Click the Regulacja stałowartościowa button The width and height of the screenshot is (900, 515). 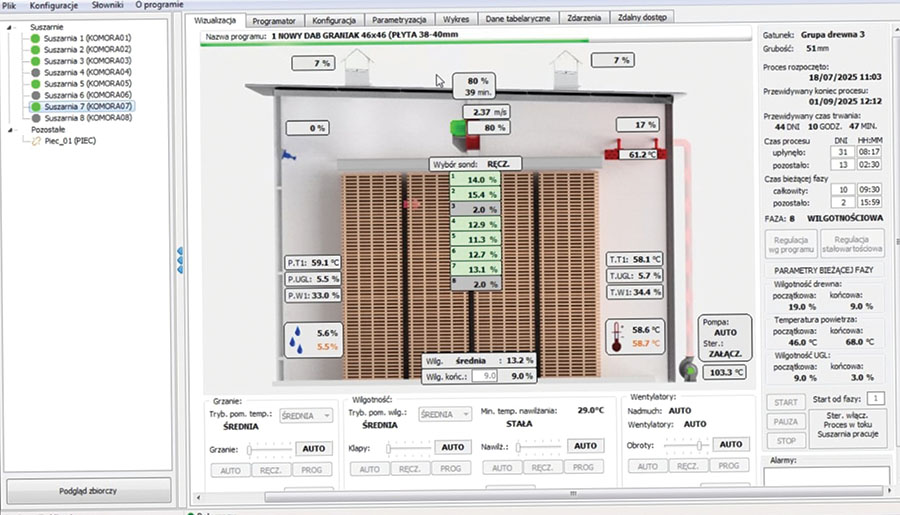(x=856, y=245)
